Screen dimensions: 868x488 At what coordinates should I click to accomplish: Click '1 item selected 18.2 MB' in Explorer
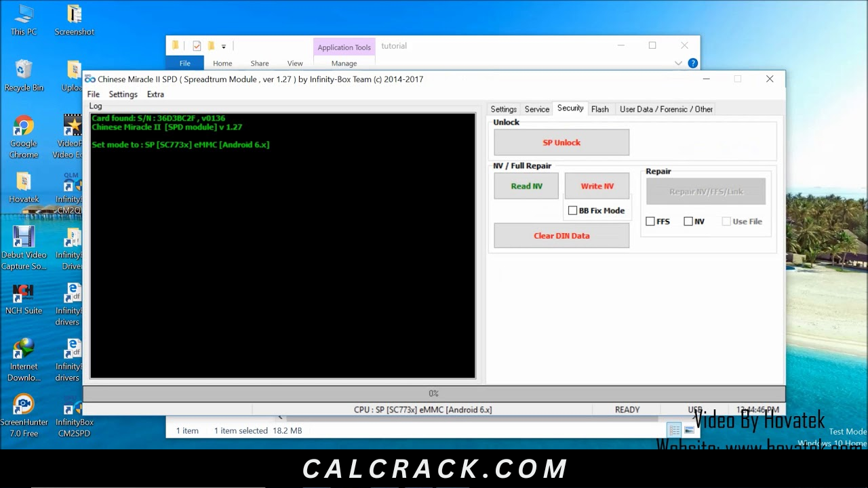(x=258, y=430)
